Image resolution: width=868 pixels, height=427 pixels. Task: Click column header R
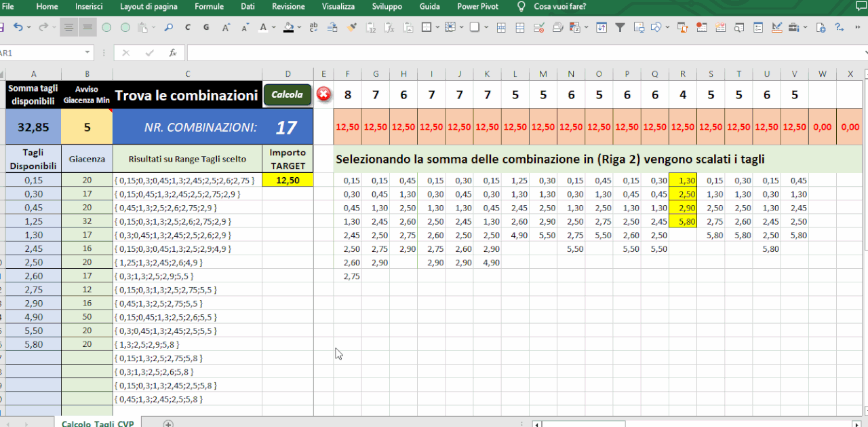point(683,74)
